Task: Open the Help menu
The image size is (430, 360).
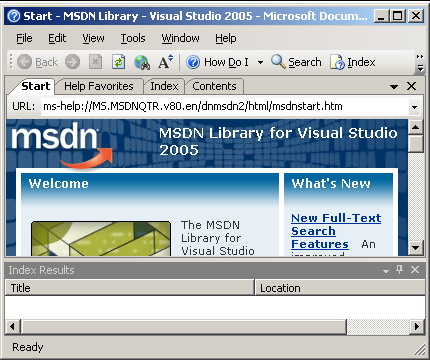Action: (x=226, y=38)
